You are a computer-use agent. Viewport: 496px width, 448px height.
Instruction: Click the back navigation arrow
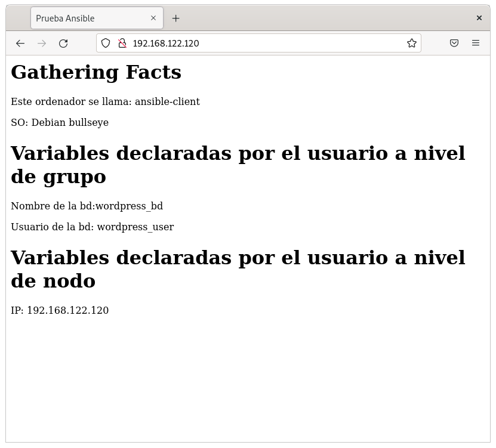(20, 43)
